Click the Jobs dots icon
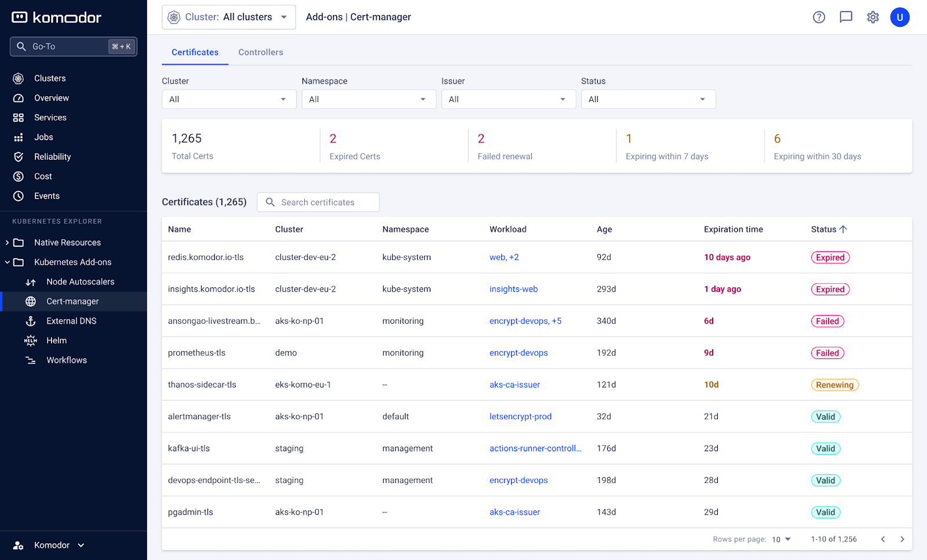The height and width of the screenshot is (560, 927). pyautogui.click(x=19, y=137)
